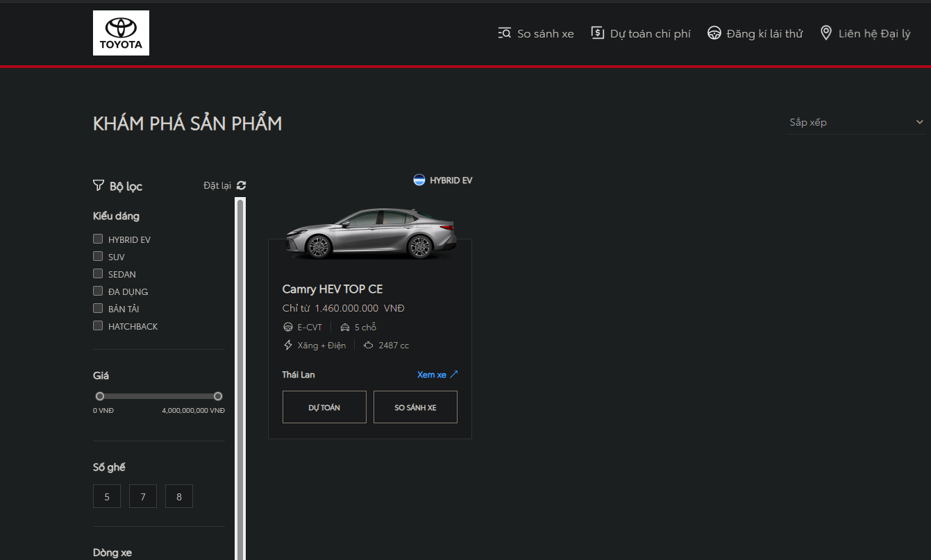Click the Số ghế filter heading
The width and height of the screenshot is (931, 560).
tap(109, 467)
